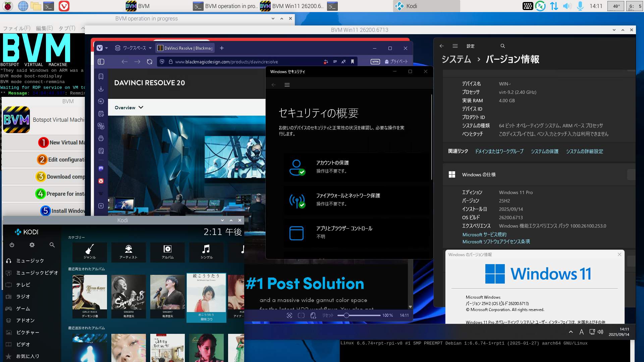Open hamburger menu in Windows Security
This screenshot has height=362, width=644.
(287, 85)
